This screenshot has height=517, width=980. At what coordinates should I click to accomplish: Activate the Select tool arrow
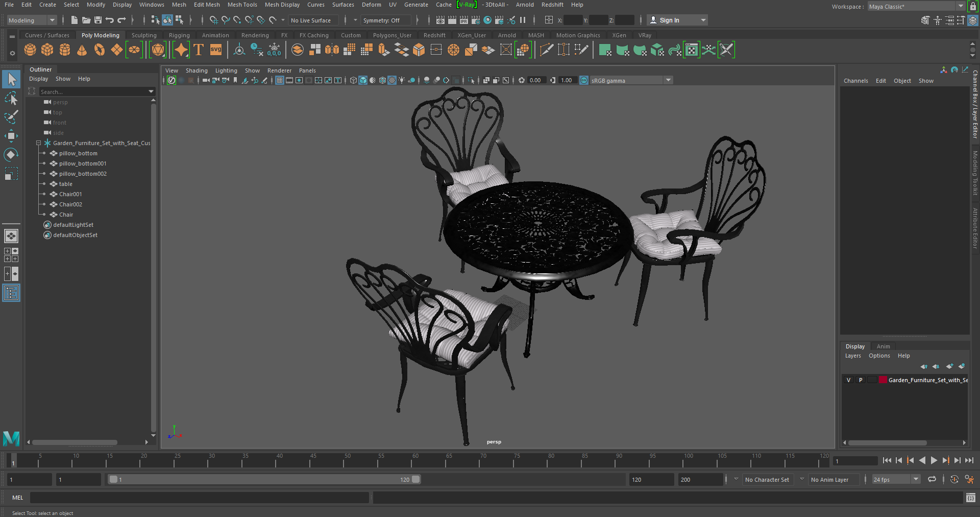(x=11, y=79)
